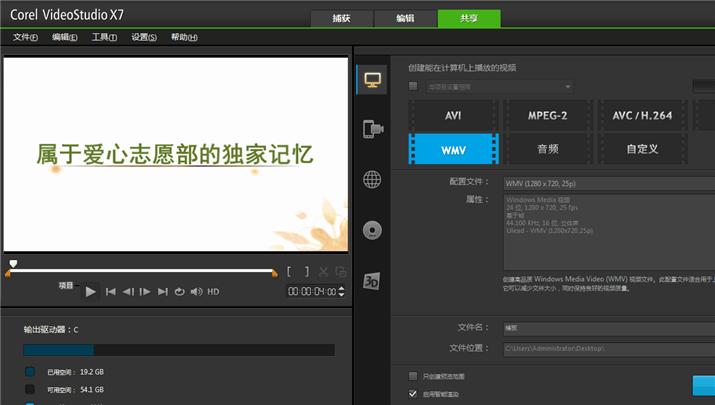Choose the AVC / H.264 format
The image size is (715, 405).
pyautogui.click(x=642, y=115)
